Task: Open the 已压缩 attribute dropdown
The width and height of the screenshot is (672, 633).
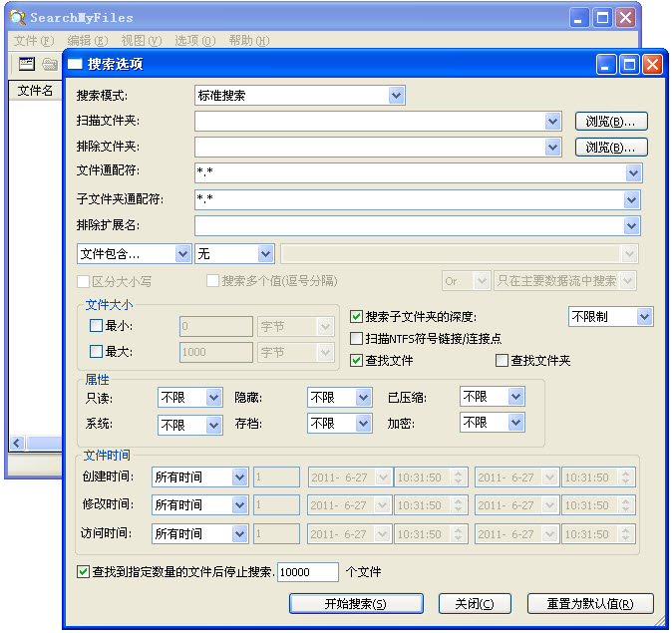Action: click(516, 397)
